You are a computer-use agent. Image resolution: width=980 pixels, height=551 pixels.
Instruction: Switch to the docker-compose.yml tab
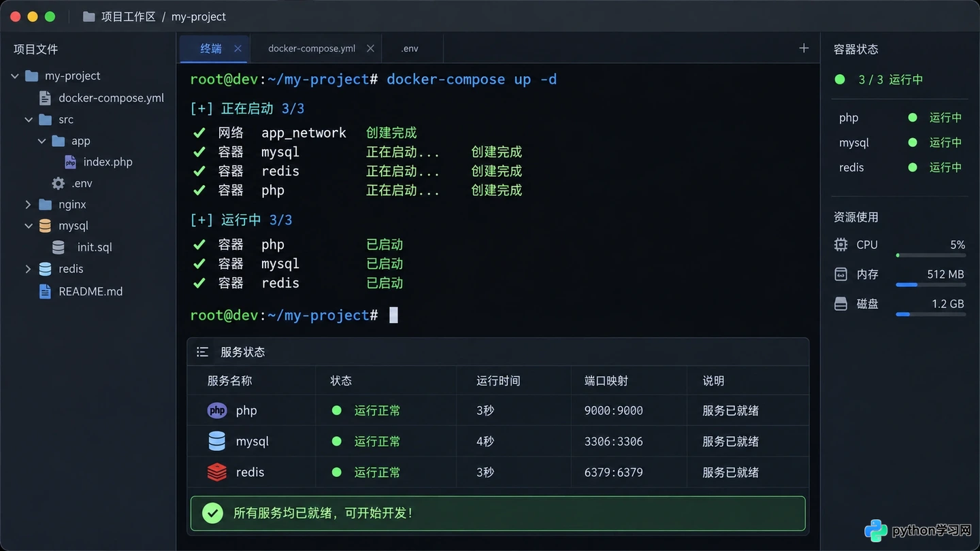(316, 49)
